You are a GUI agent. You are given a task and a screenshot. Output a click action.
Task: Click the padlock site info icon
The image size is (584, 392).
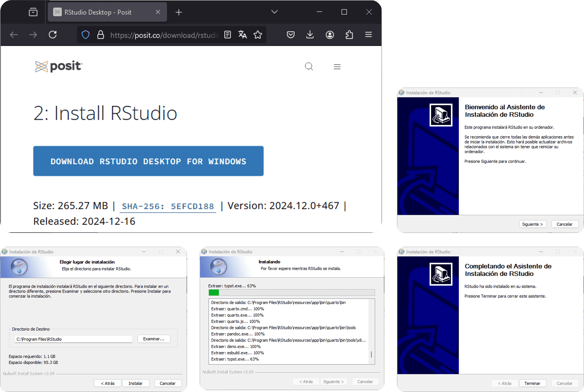[x=100, y=35]
